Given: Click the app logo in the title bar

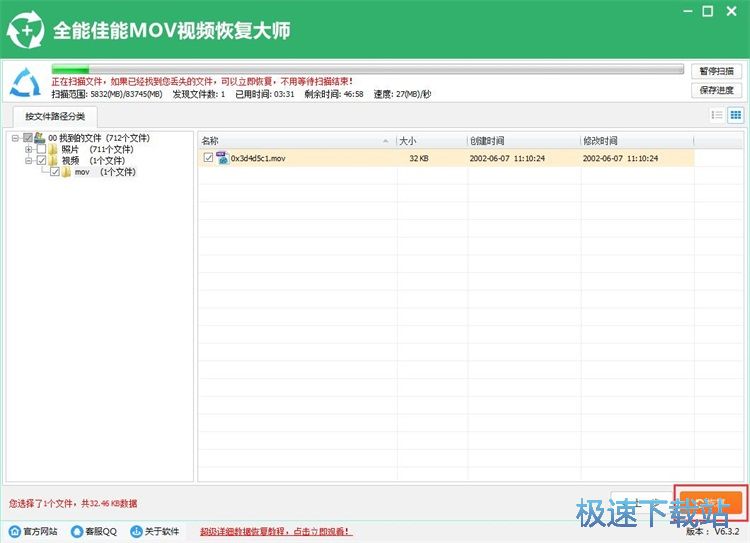Looking at the screenshot, I should click(26, 30).
